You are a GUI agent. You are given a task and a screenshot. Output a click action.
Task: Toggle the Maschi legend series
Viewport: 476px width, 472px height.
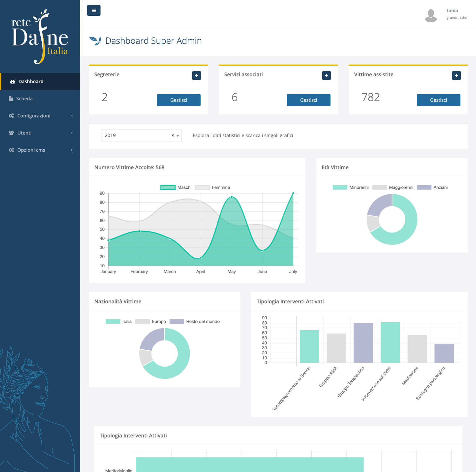pyautogui.click(x=176, y=187)
